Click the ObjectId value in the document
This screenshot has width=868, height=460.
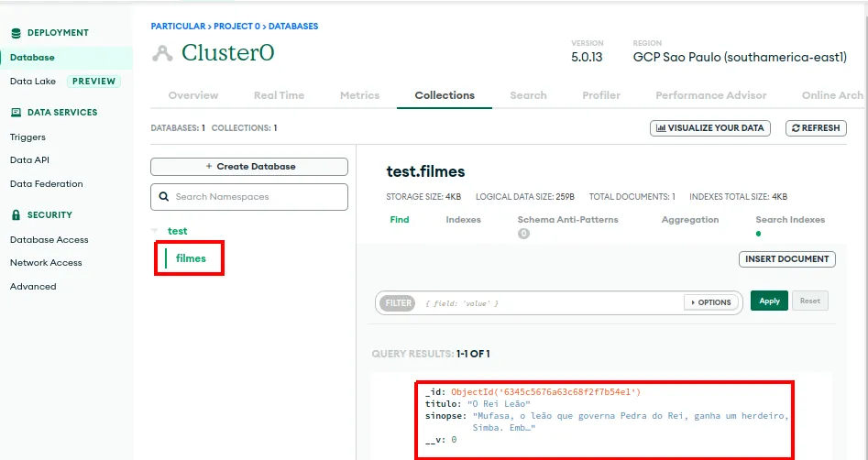pos(545,392)
